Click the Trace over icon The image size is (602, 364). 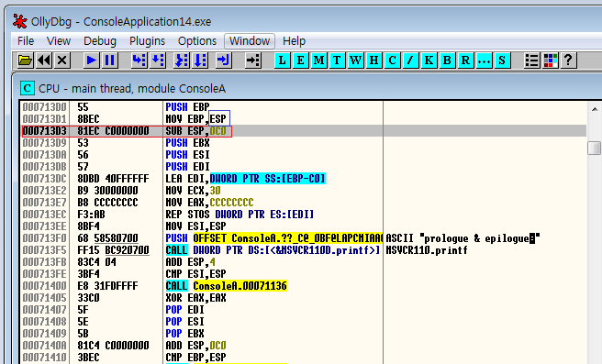point(200,61)
